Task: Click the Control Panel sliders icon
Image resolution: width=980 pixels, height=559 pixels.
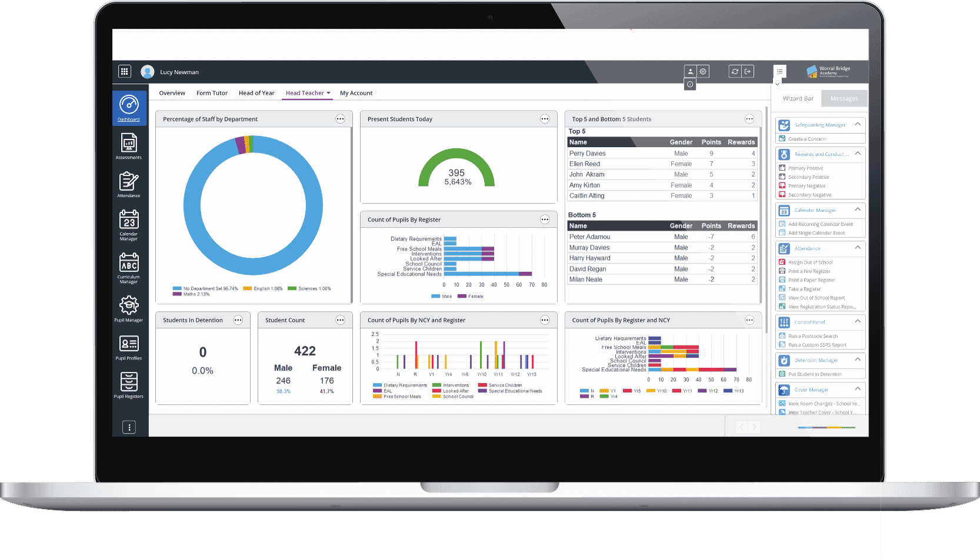Action: pyautogui.click(x=784, y=322)
